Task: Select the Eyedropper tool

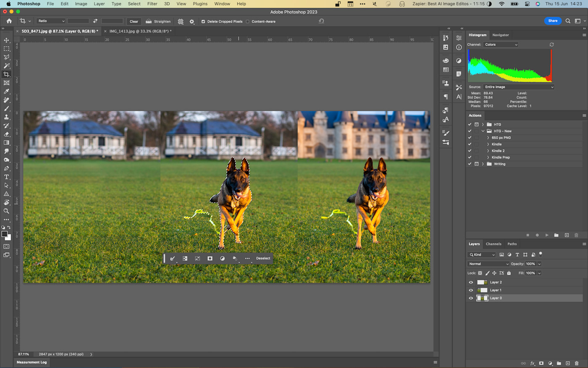Action: [6, 91]
